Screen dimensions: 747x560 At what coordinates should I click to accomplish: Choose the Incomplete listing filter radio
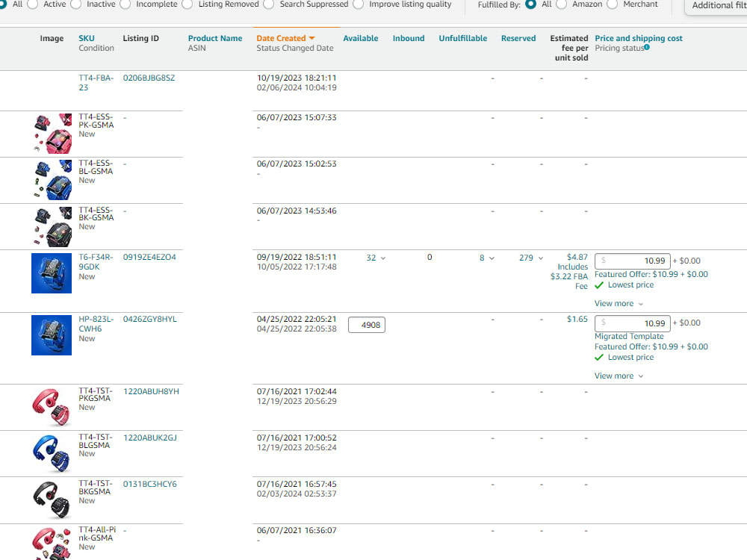coord(125,4)
